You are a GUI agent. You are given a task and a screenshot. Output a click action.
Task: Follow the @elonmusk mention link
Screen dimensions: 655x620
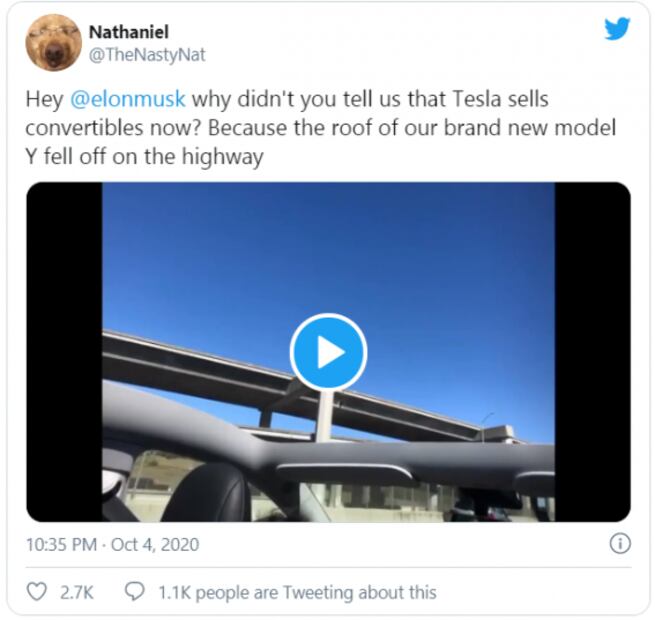tap(127, 99)
